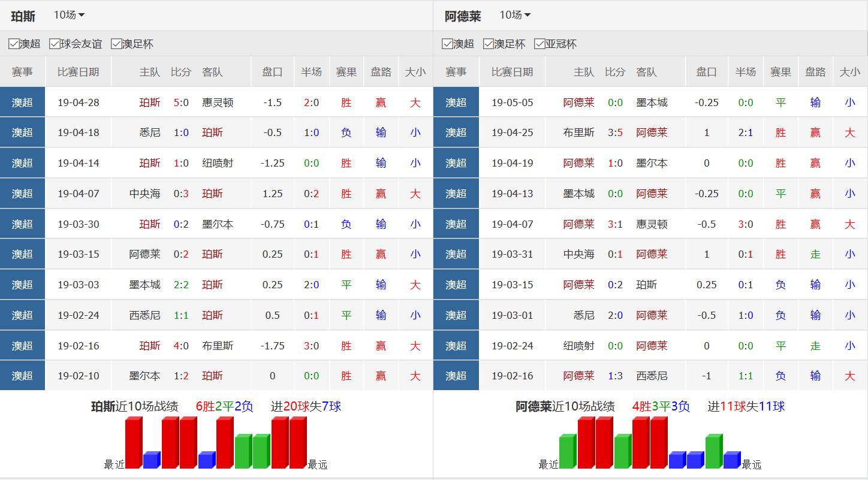Select 澳超 league cell in 阿德莱 19-05-05 row
Screen dimensions: 868x480
456,102
